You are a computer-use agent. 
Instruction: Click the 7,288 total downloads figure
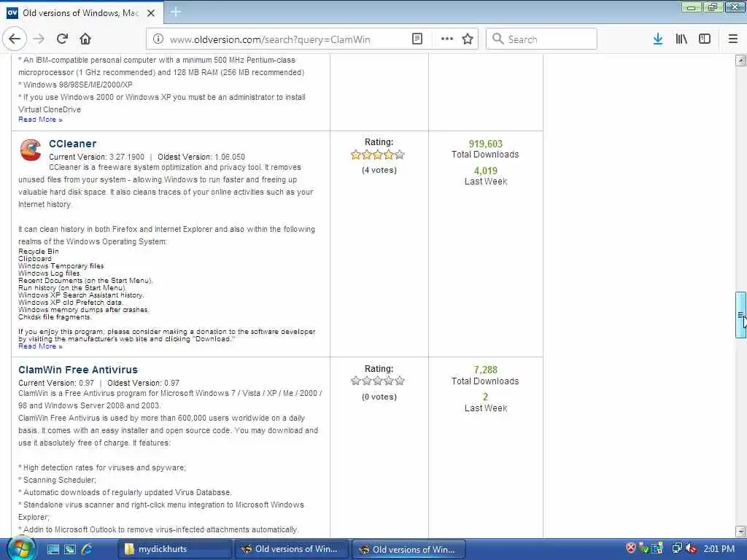[485, 370]
